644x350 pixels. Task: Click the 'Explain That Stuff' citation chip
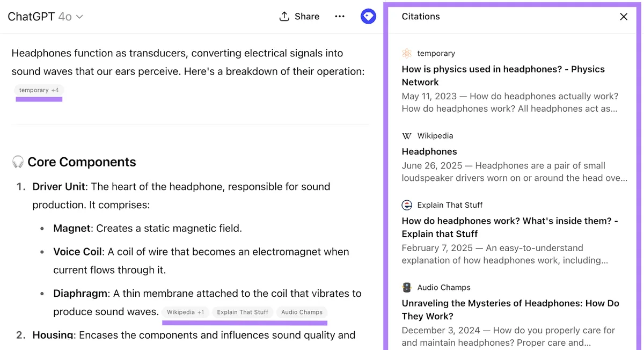coord(243,312)
